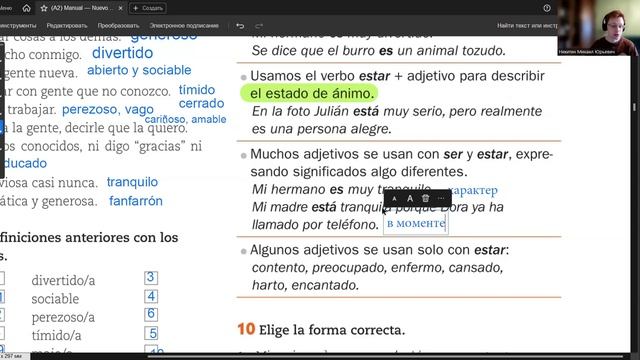The width and height of the screenshot is (640, 360).
Task: Switch to the (A2) Manual — Nuevo tab
Action: click(x=82, y=8)
